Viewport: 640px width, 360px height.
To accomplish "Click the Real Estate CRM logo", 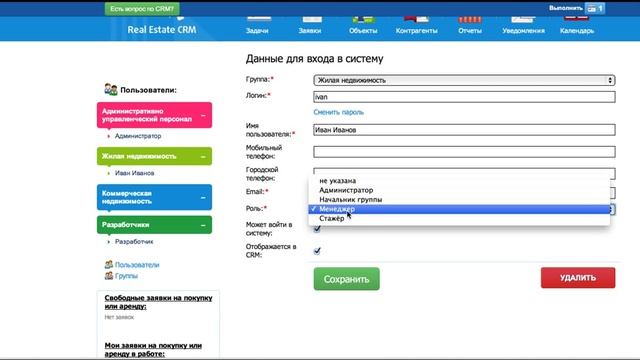I will pos(162,29).
